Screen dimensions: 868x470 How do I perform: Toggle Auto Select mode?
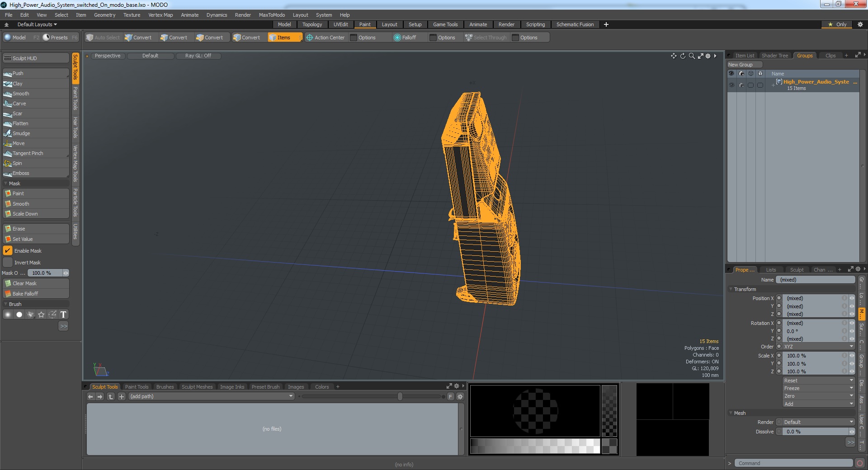103,38
